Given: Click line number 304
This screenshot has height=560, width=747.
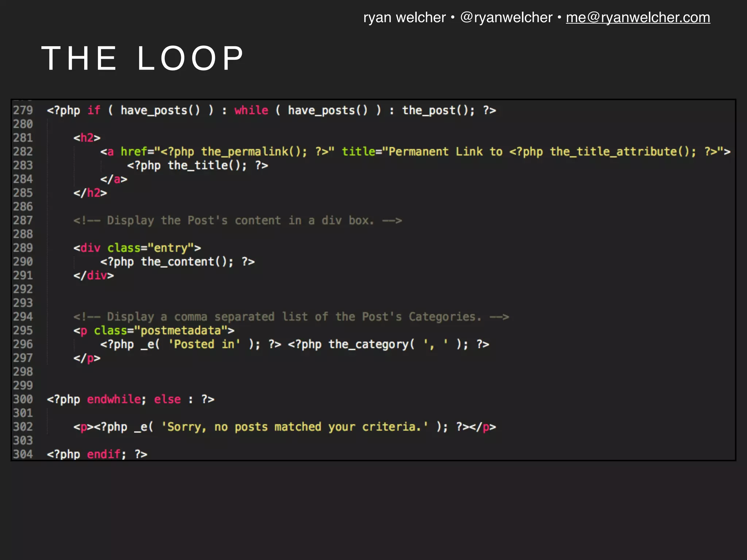Looking at the screenshot, I should coord(23,454).
